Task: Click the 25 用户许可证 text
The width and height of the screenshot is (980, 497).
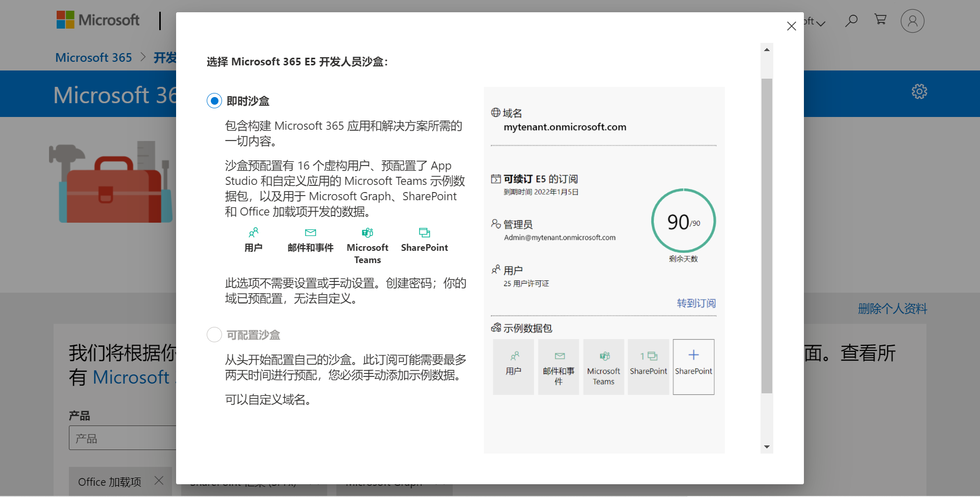Action: pos(526,283)
